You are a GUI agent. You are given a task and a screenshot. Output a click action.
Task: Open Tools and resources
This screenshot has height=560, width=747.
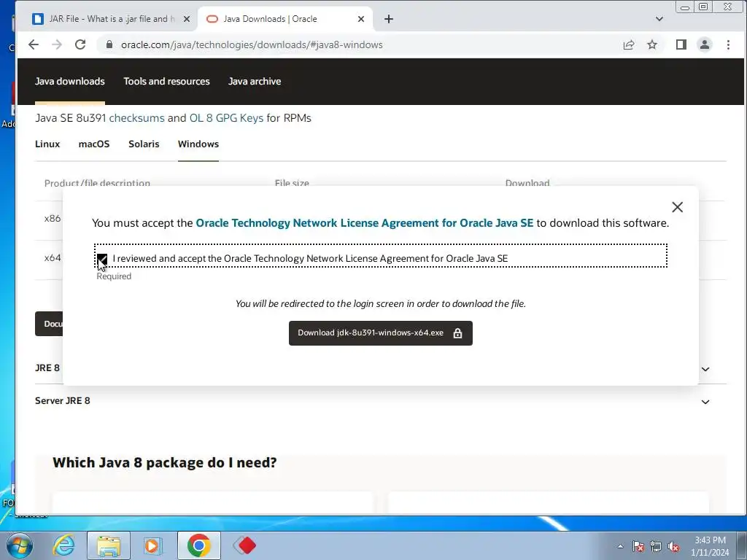tap(167, 81)
